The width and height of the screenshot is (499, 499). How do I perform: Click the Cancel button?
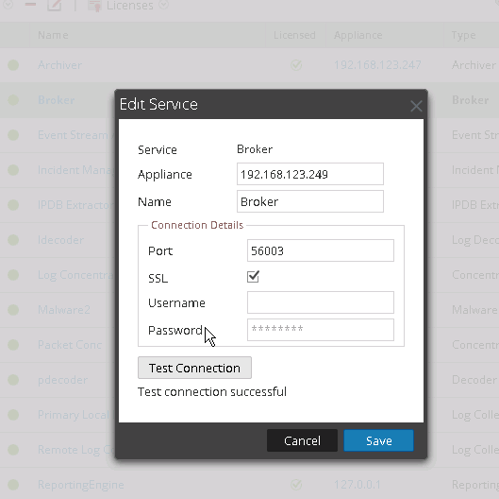click(x=302, y=440)
